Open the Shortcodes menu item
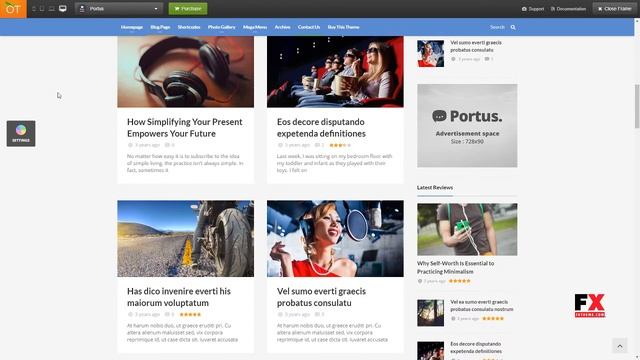The width and height of the screenshot is (640, 360). pyautogui.click(x=189, y=27)
